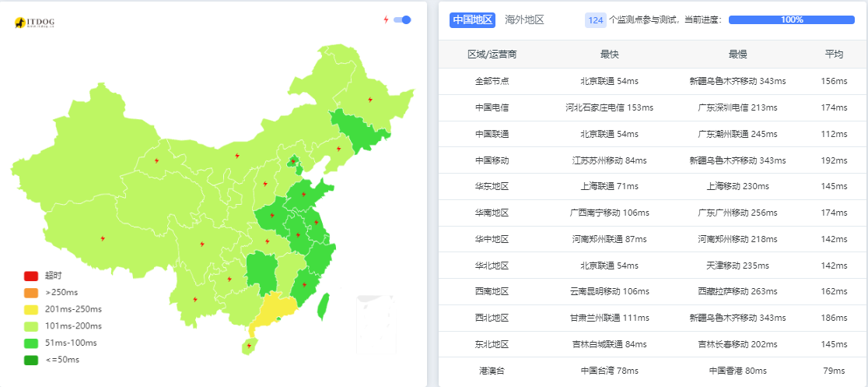
Task: Click the lightning marker on Shanxi province
Action: click(265, 184)
